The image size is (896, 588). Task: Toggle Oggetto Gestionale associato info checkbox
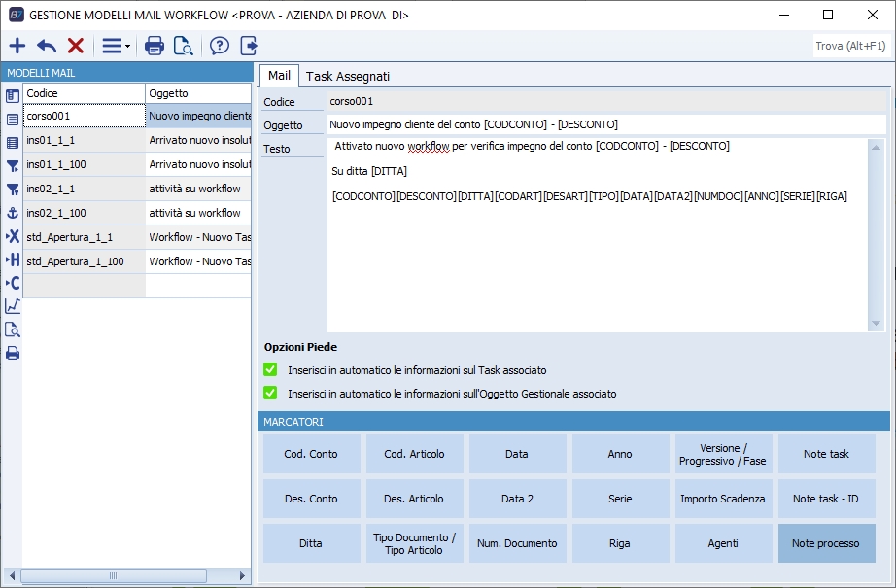[x=270, y=394]
